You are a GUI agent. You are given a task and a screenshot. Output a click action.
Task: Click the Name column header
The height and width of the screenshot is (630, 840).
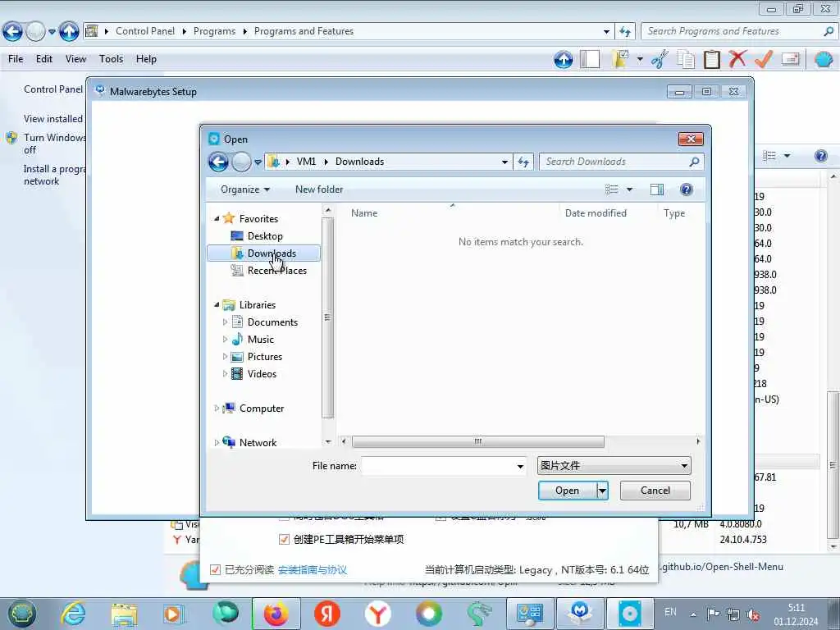pos(364,213)
